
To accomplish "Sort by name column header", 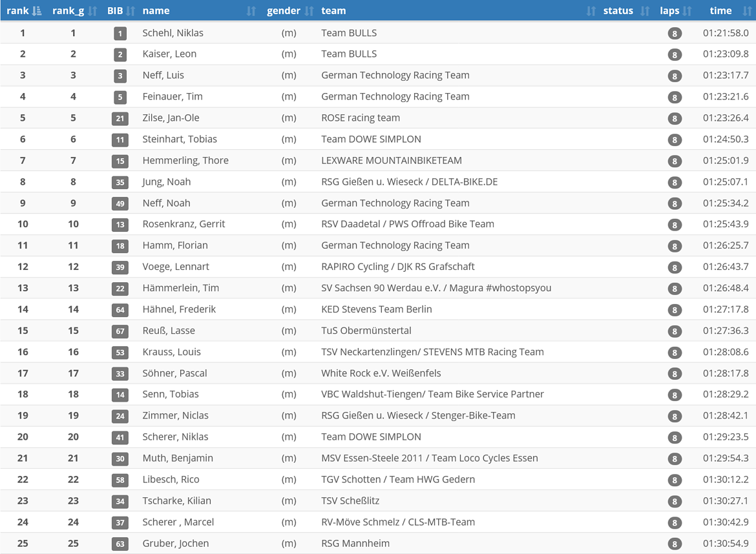I will click(198, 10).
